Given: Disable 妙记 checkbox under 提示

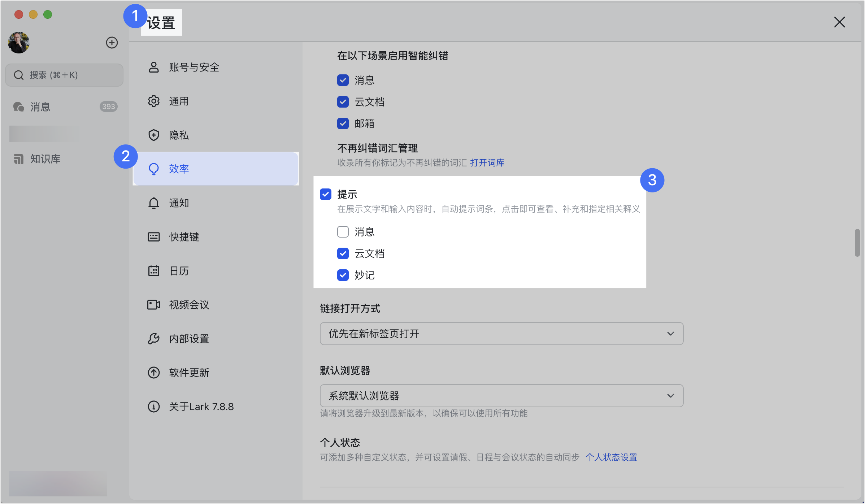Looking at the screenshot, I should [343, 275].
